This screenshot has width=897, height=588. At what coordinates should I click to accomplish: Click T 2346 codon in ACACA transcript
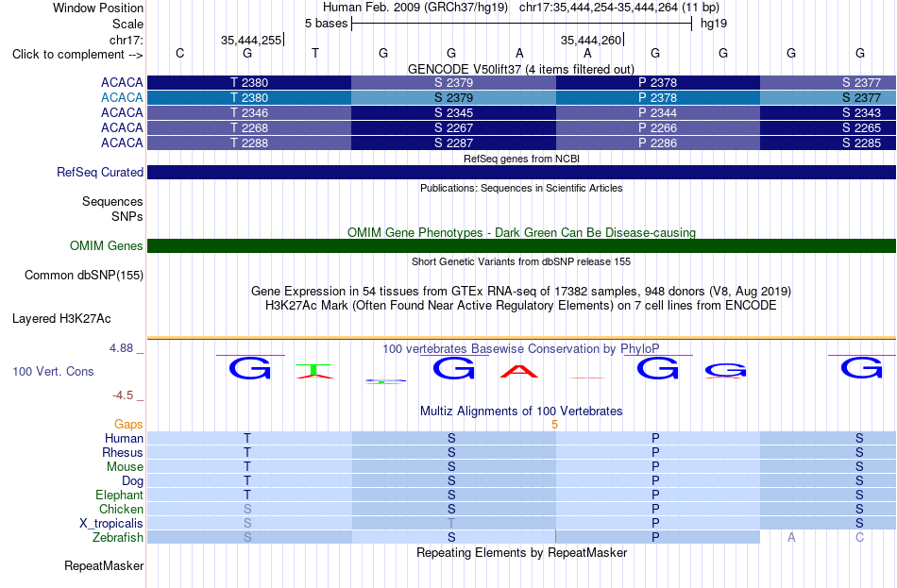click(x=249, y=112)
